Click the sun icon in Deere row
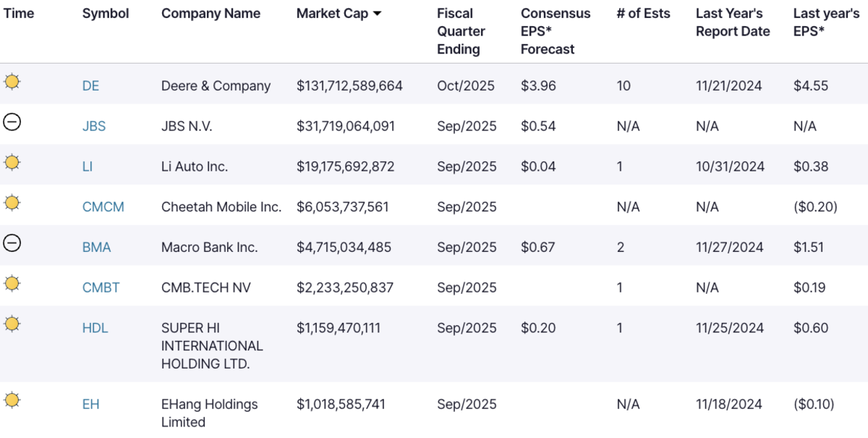 [12, 82]
